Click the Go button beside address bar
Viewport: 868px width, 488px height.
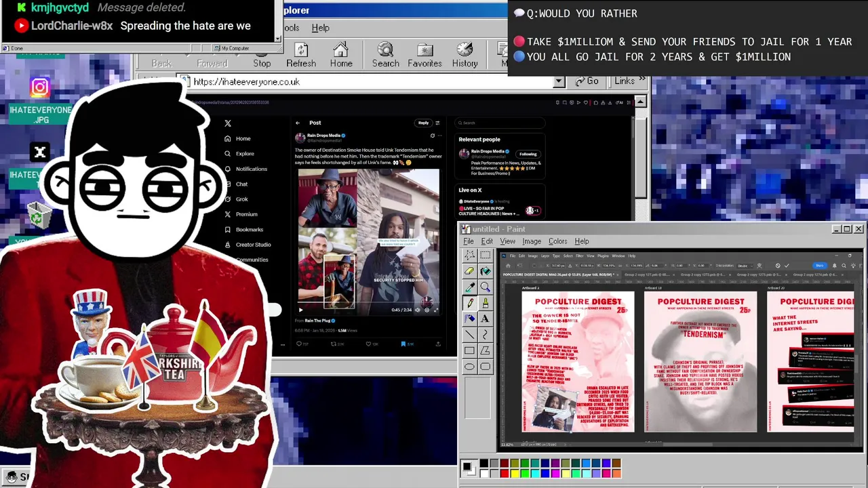pyautogui.click(x=587, y=81)
